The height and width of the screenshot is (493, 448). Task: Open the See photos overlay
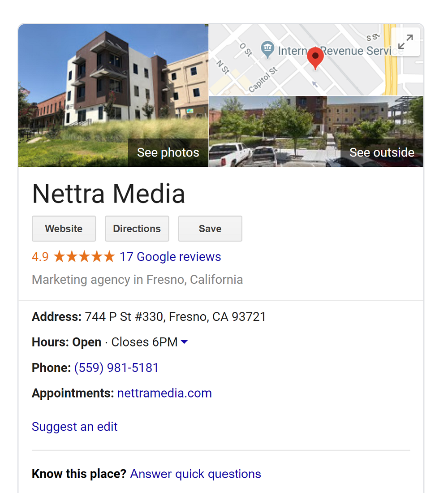[x=168, y=152]
